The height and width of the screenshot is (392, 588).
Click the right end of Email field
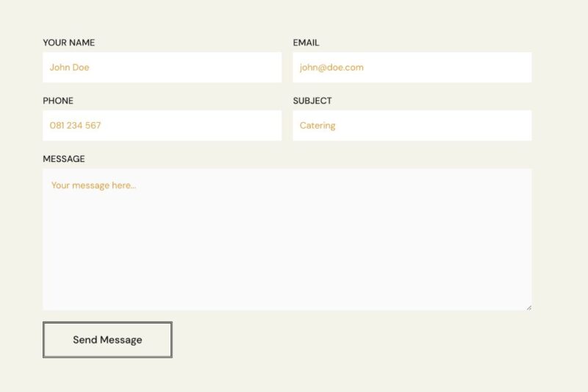click(x=518, y=67)
